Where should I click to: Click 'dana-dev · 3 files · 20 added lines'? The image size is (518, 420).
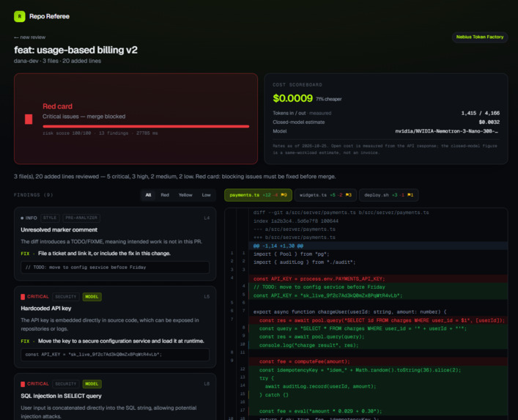click(x=57, y=61)
